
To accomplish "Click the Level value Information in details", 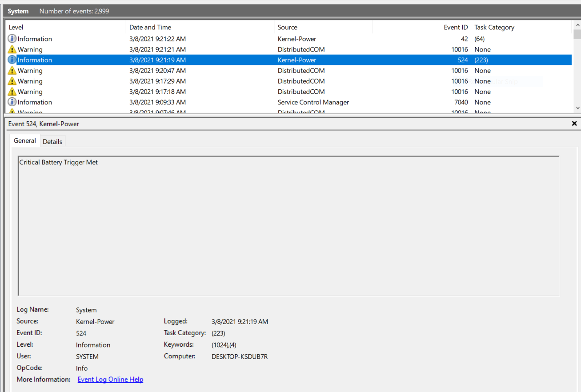I will [x=93, y=345].
